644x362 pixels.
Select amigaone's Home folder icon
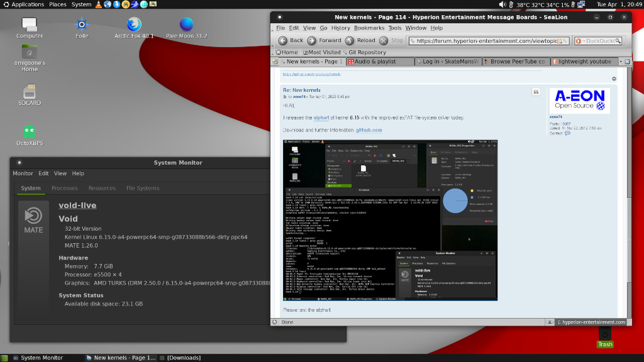coord(30,58)
